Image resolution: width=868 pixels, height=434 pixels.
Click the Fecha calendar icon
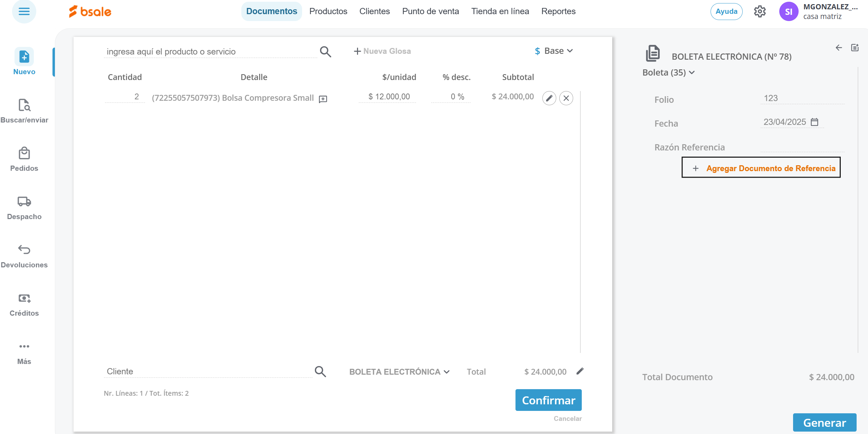click(x=814, y=122)
